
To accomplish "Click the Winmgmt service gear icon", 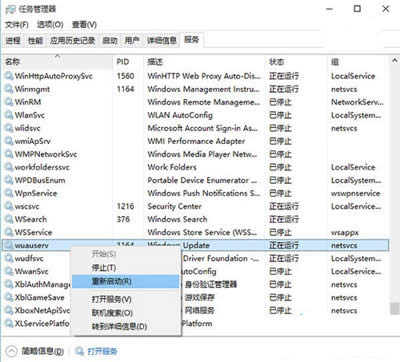I will click(9, 89).
